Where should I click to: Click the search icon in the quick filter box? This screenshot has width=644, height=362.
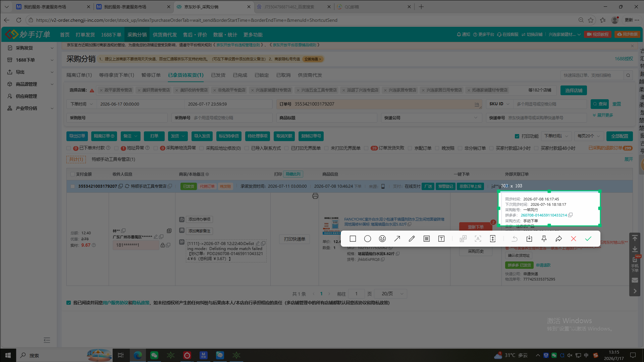[x=628, y=75]
